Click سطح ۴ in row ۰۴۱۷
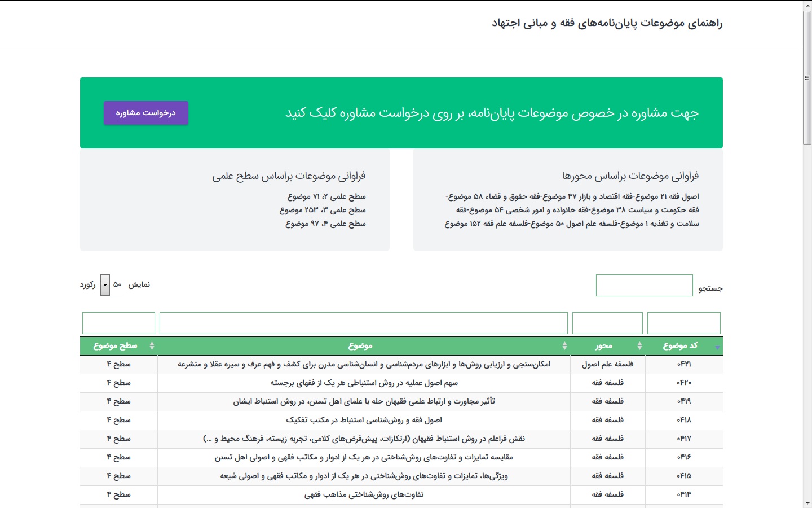Image resolution: width=812 pixels, height=508 pixels. (x=119, y=439)
